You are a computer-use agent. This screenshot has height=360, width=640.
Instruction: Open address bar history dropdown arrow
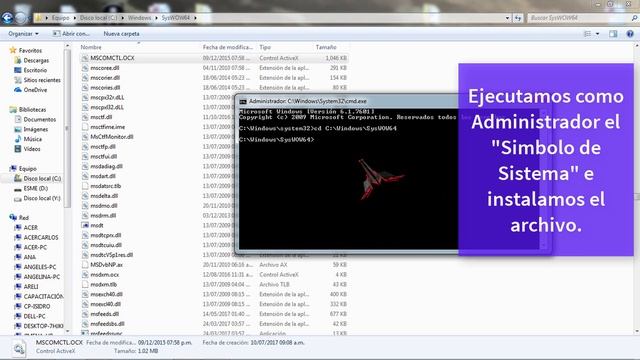click(507, 18)
